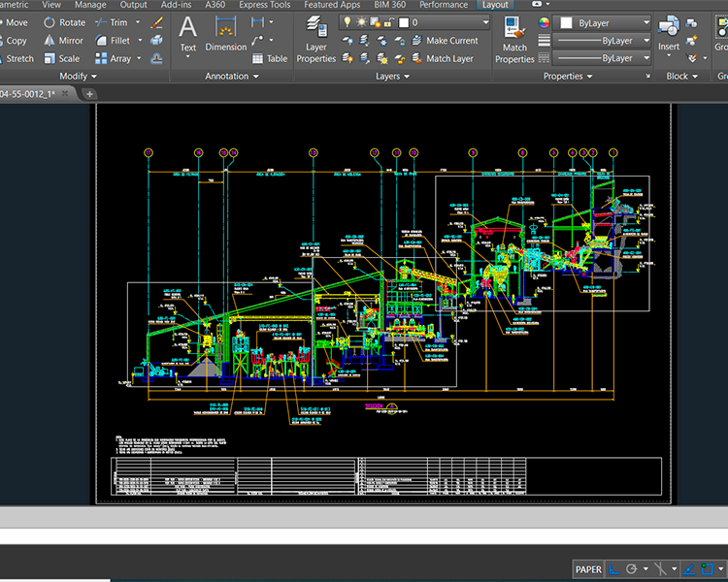This screenshot has height=582, width=728.
Task: Click the Make Current button
Action: coord(451,41)
